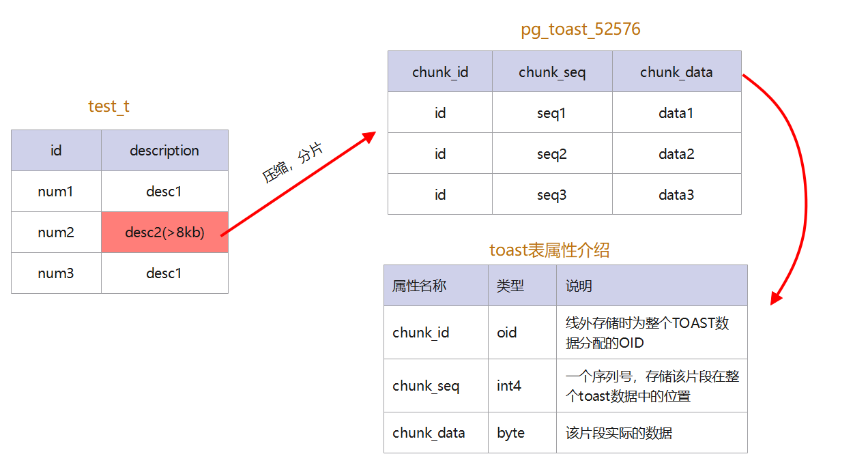Click the 属性名称 column header
The height and width of the screenshot is (467, 868).
pyautogui.click(x=436, y=286)
